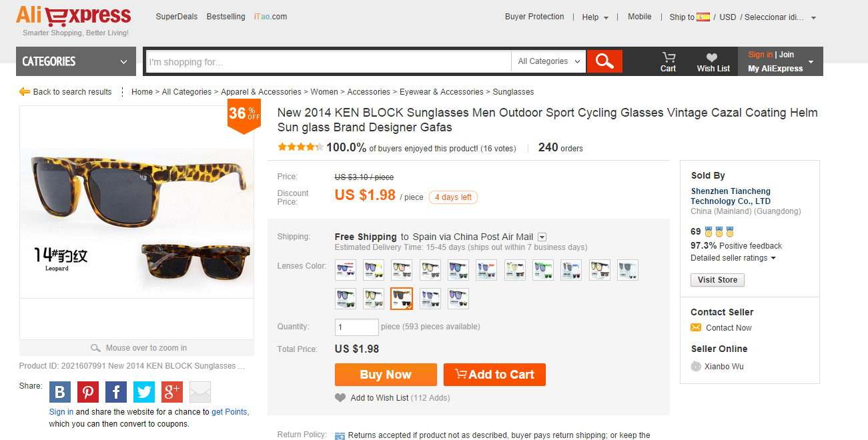Share product on Pinterest
The width and height of the screenshot is (868, 440).
[x=88, y=392]
